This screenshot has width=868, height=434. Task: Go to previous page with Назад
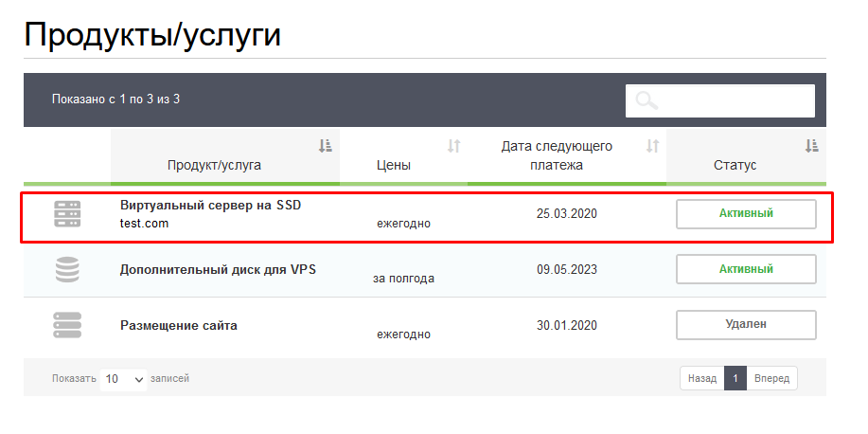[701, 379]
